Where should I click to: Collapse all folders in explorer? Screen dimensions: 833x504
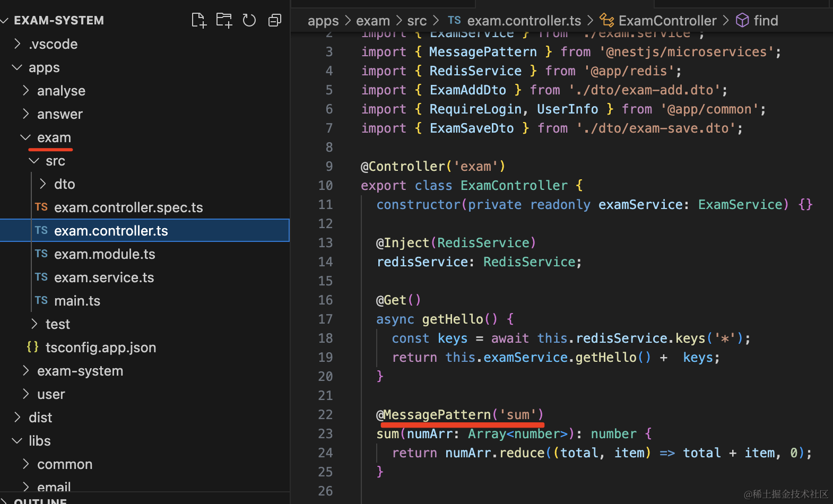coord(275,21)
